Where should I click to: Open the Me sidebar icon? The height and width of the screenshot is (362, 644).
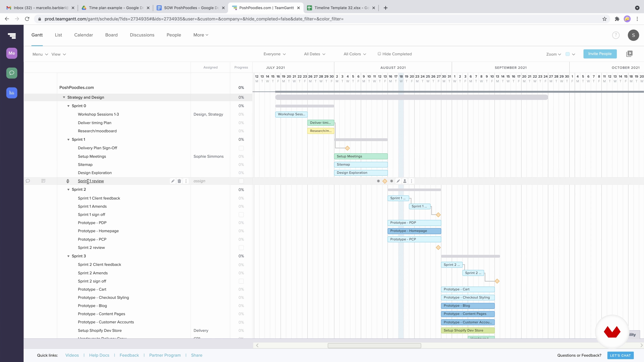click(x=12, y=53)
